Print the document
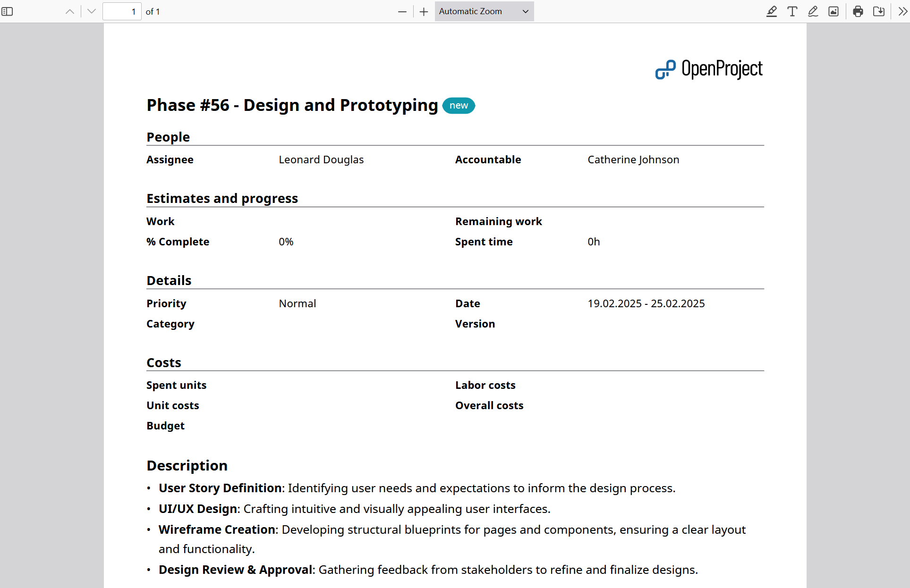Screen dimensions: 910x588 pos(858,11)
